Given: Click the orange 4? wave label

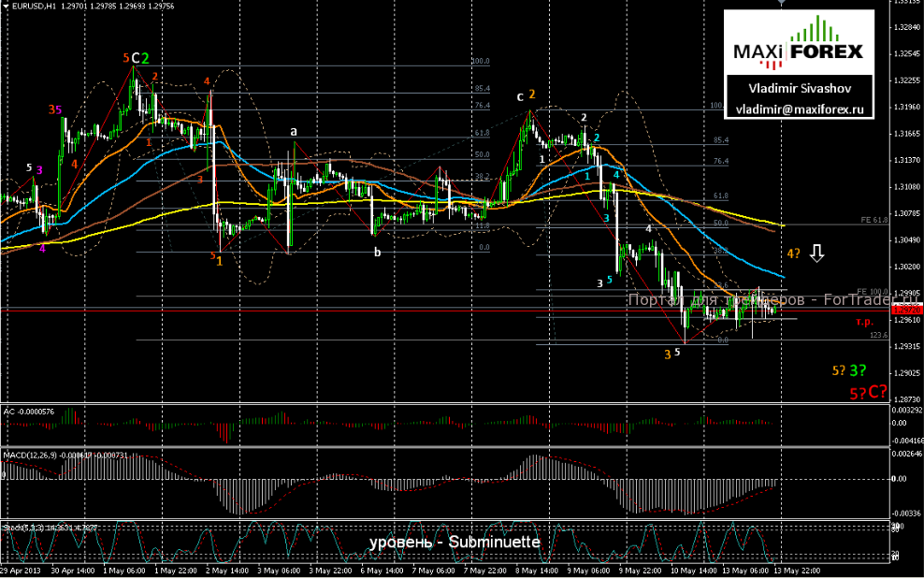Looking at the screenshot, I should [794, 253].
